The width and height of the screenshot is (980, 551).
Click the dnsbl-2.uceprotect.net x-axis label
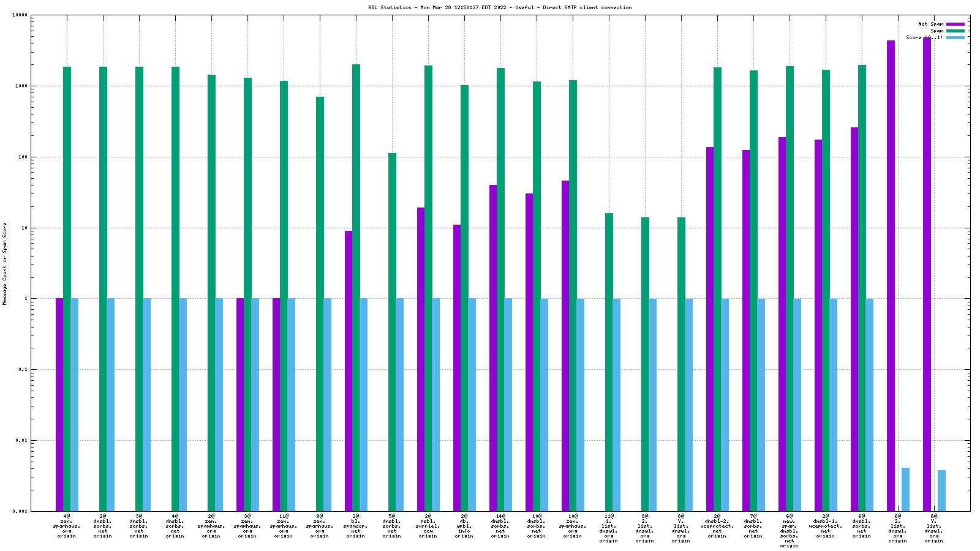717,526
